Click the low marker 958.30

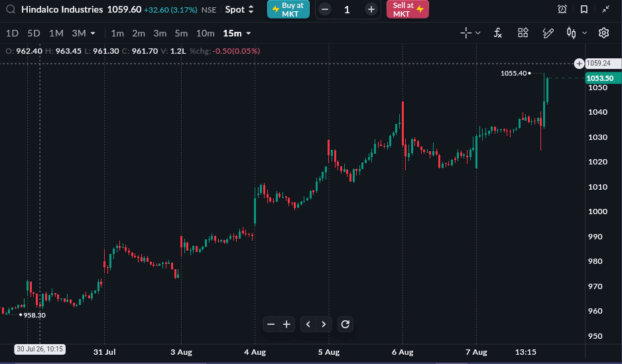point(34,315)
